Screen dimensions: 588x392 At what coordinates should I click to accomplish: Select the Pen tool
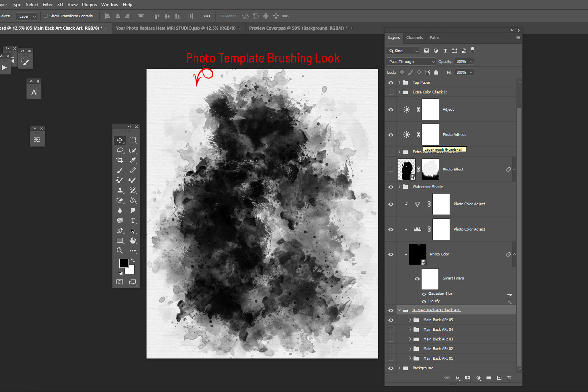[120, 231]
